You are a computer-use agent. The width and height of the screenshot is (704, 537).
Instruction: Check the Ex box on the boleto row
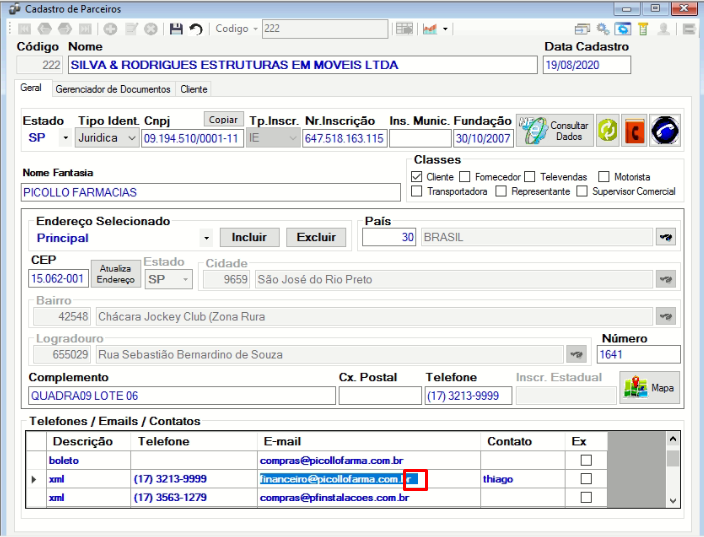coord(586,460)
